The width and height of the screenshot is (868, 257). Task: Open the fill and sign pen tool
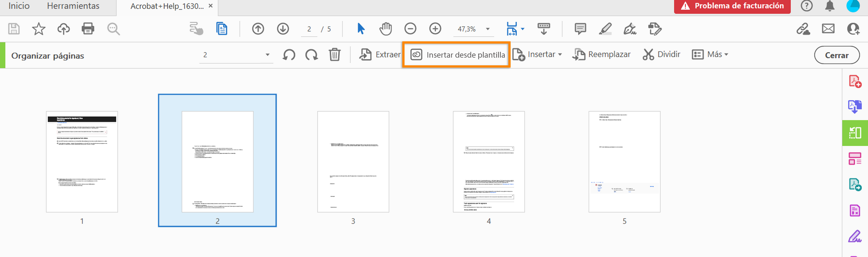pos(630,29)
